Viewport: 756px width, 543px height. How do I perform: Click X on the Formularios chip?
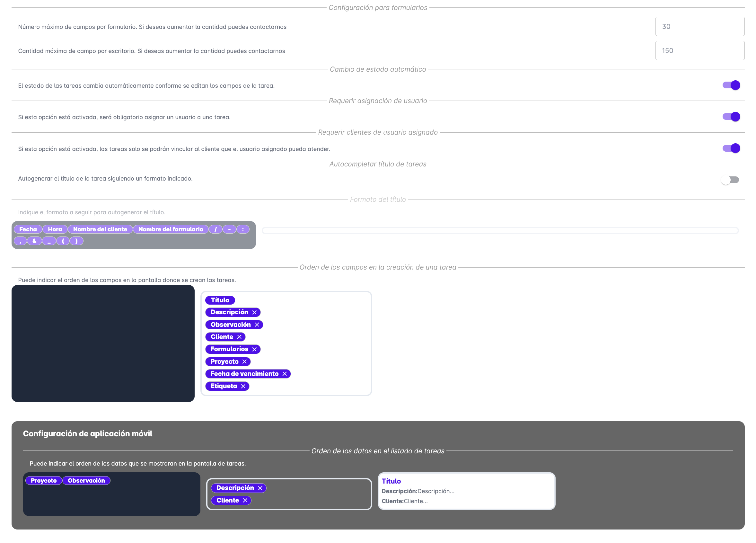[x=254, y=349]
